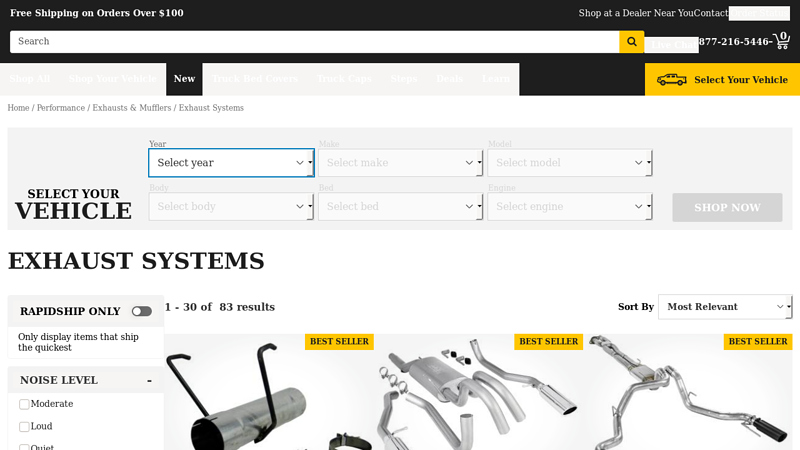Image resolution: width=800 pixels, height=450 pixels.
Task: Open the Select bed dropdown
Action: [401, 207]
